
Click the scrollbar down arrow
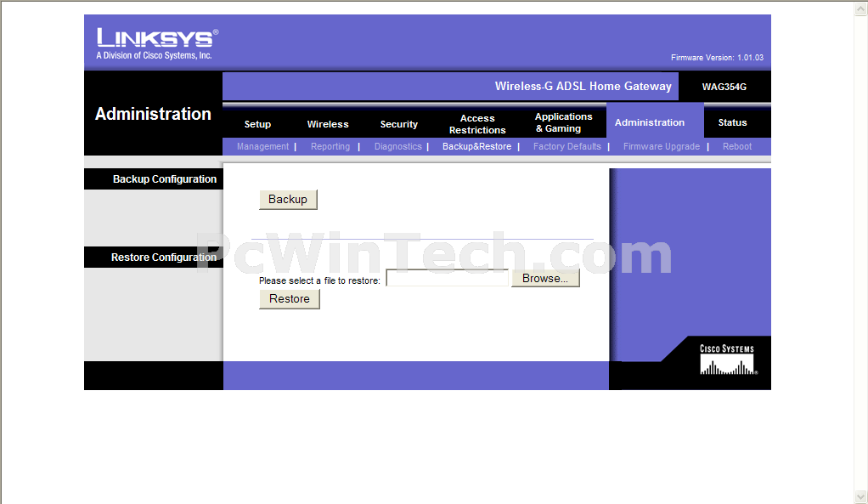click(861, 496)
